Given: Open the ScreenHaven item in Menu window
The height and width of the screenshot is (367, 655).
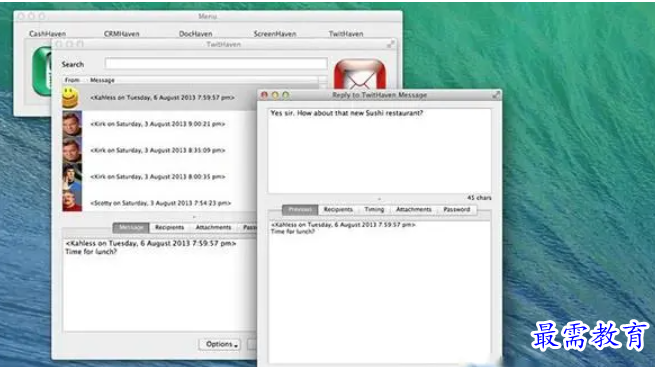Looking at the screenshot, I should tap(275, 34).
